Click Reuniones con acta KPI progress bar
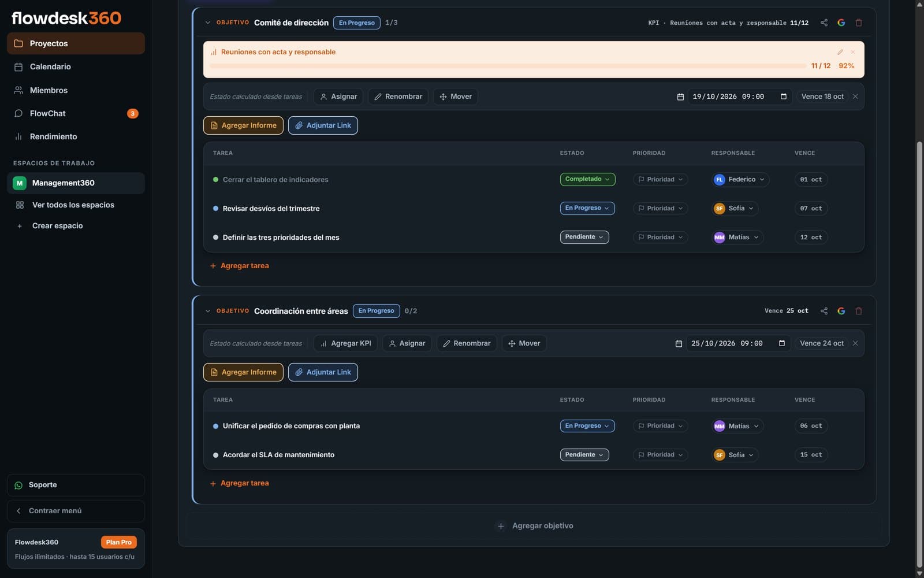Screen dimensions: 924x578 tap(508, 66)
